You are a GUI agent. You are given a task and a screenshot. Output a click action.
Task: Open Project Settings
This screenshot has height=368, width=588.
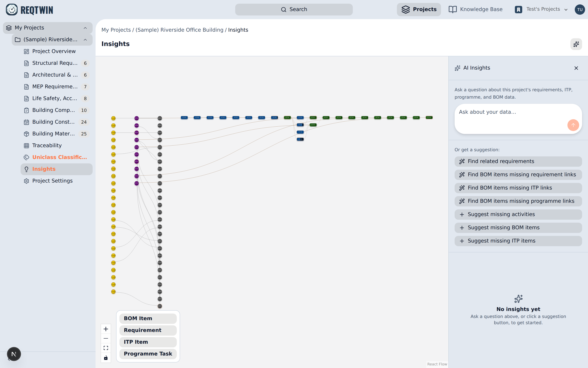57,181
